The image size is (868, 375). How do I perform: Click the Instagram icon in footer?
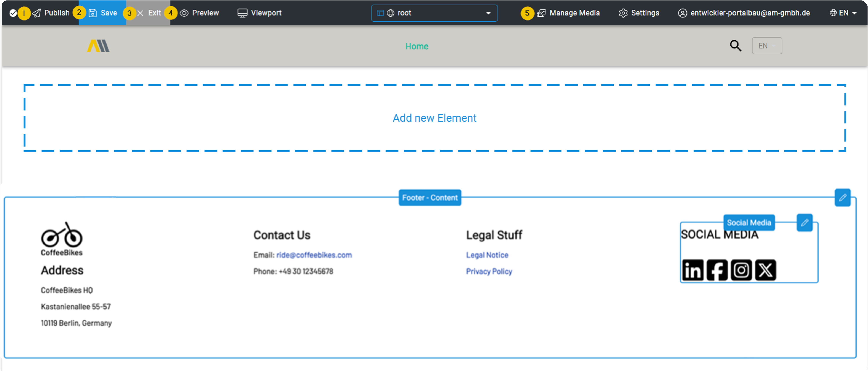coord(741,270)
